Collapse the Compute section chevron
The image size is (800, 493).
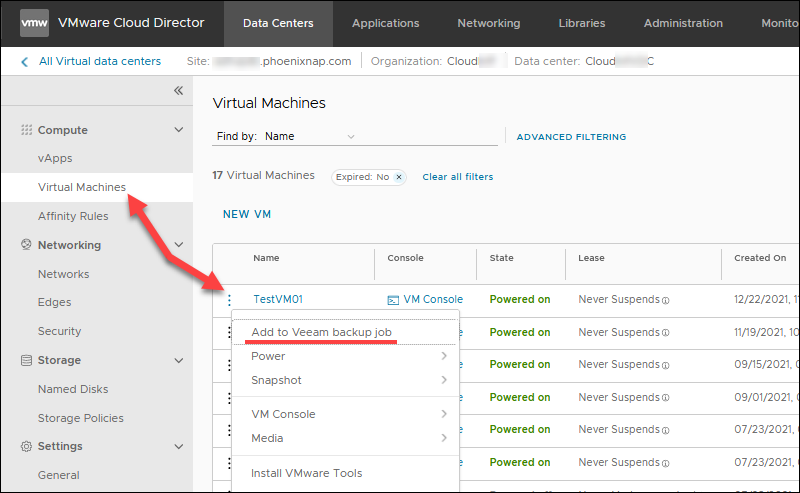click(x=179, y=130)
